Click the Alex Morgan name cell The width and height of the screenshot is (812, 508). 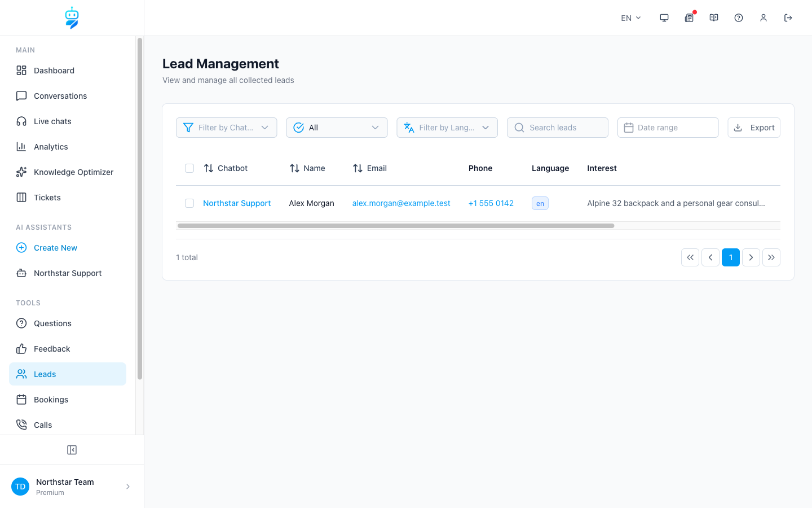312,203
